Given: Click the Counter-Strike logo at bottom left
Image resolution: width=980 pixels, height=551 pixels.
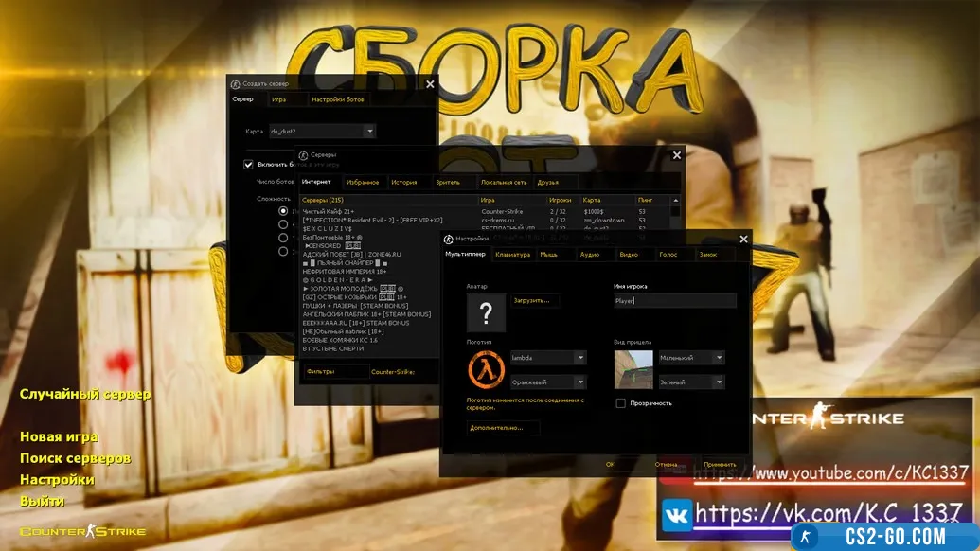Looking at the screenshot, I should click(83, 531).
